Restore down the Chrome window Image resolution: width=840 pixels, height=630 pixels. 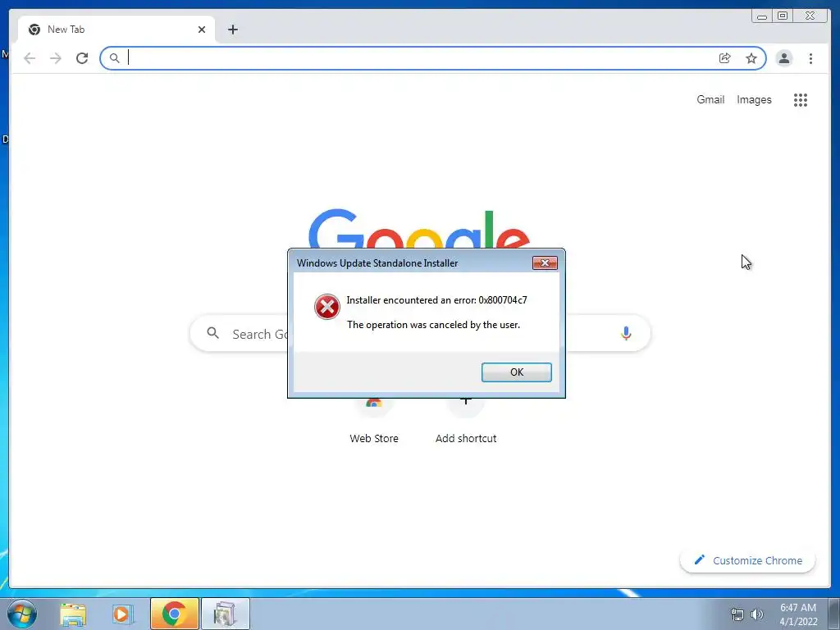pos(782,16)
